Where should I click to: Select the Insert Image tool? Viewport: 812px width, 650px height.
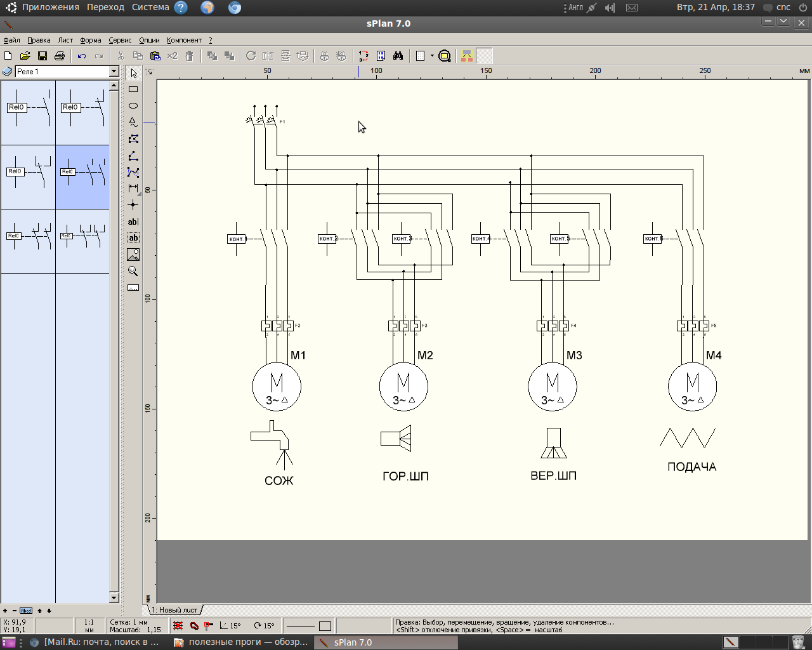(x=133, y=255)
